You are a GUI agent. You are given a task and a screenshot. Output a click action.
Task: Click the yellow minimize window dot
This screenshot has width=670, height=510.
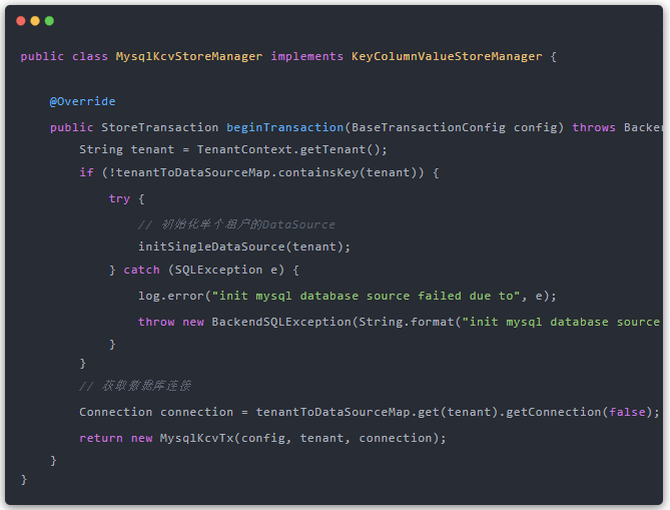pos(35,21)
